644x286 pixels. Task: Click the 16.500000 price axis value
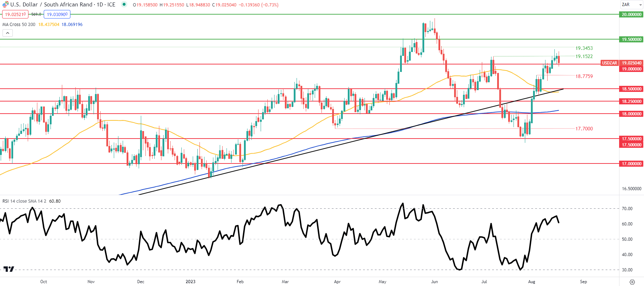[632, 189]
